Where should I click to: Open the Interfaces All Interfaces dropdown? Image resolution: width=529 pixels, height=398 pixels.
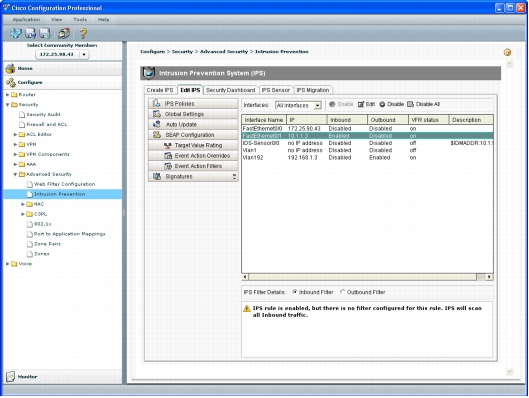point(317,106)
